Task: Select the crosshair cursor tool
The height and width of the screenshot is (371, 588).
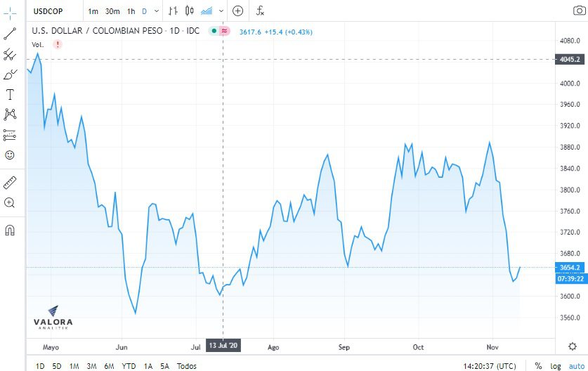Action: point(10,13)
